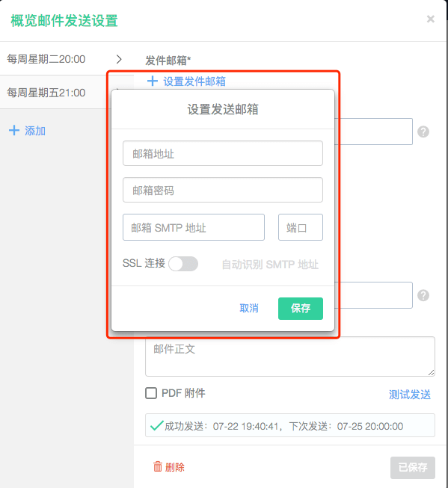Click the 取消 cancel link
Screen dimensions: 448x488
coord(249,308)
